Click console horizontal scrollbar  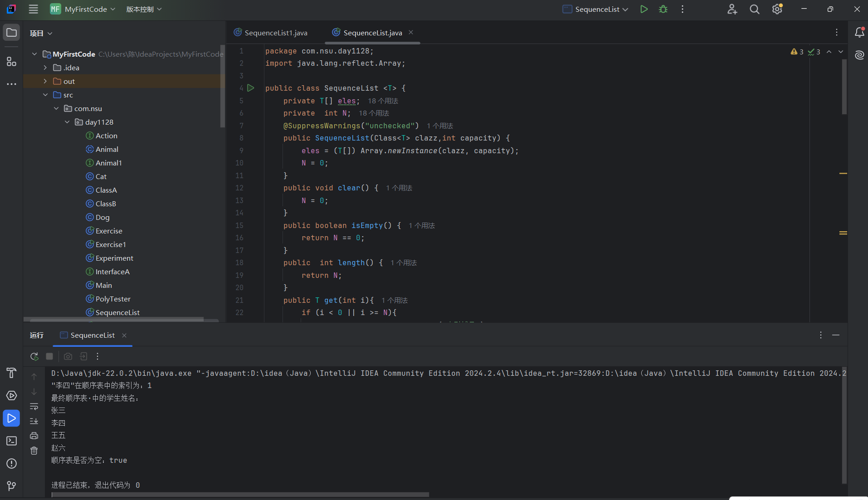[x=240, y=495]
